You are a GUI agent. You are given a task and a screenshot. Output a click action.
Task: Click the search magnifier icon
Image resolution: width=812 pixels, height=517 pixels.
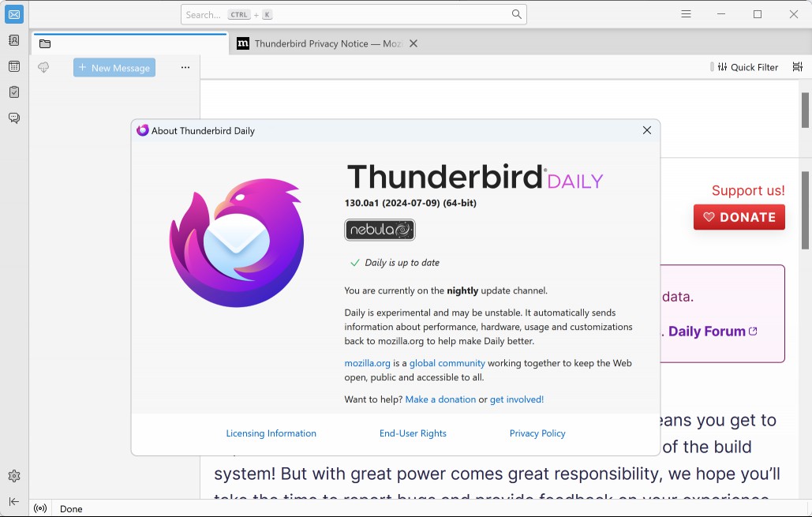(x=516, y=14)
